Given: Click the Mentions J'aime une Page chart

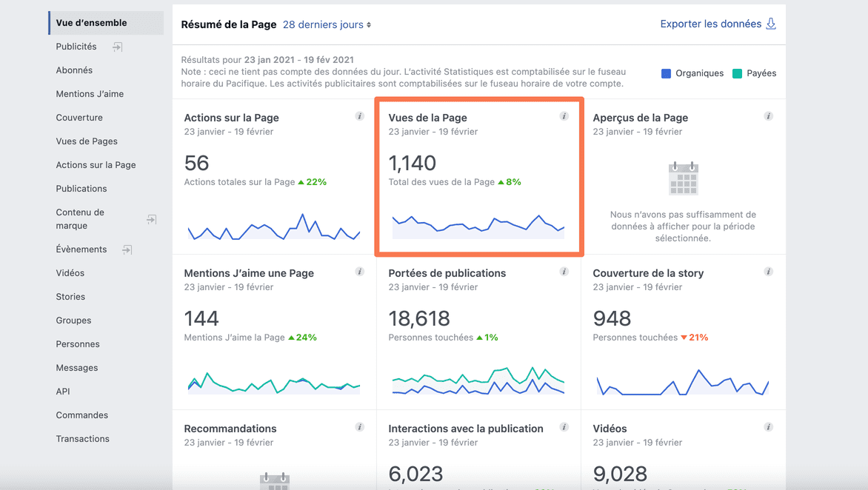Looking at the screenshot, I should pyautogui.click(x=274, y=383).
